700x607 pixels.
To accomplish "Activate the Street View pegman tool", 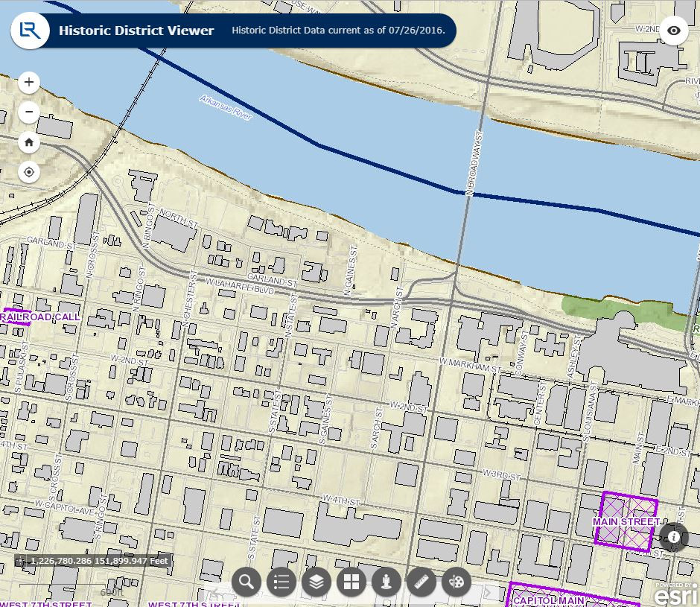I will (386, 582).
